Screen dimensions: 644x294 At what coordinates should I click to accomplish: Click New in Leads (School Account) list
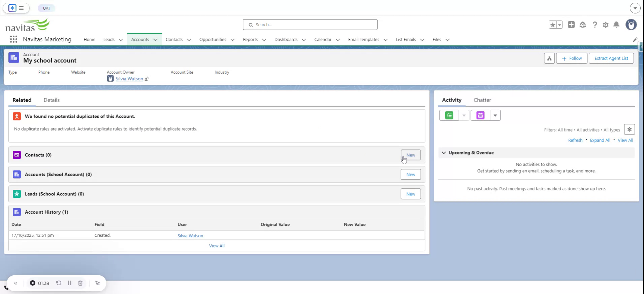coord(411,194)
